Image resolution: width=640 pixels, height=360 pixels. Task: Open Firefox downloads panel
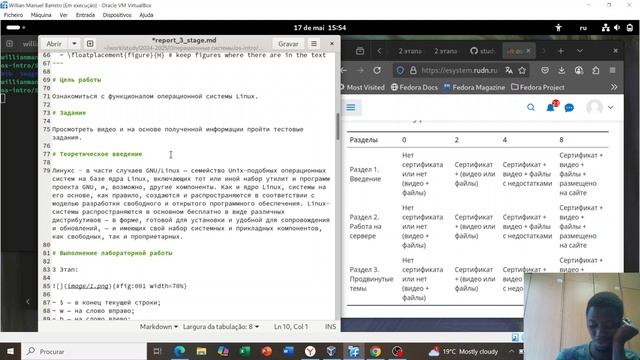562,70
